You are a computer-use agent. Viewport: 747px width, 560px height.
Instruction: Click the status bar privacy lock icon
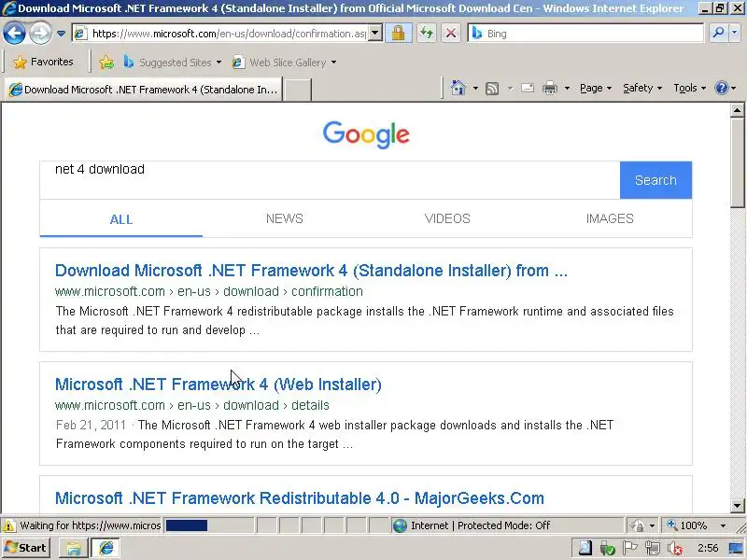click(x=637, y=525)
